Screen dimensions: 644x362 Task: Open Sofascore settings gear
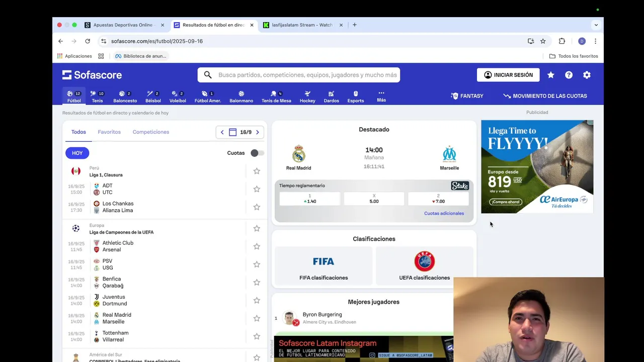pos(587,75)
